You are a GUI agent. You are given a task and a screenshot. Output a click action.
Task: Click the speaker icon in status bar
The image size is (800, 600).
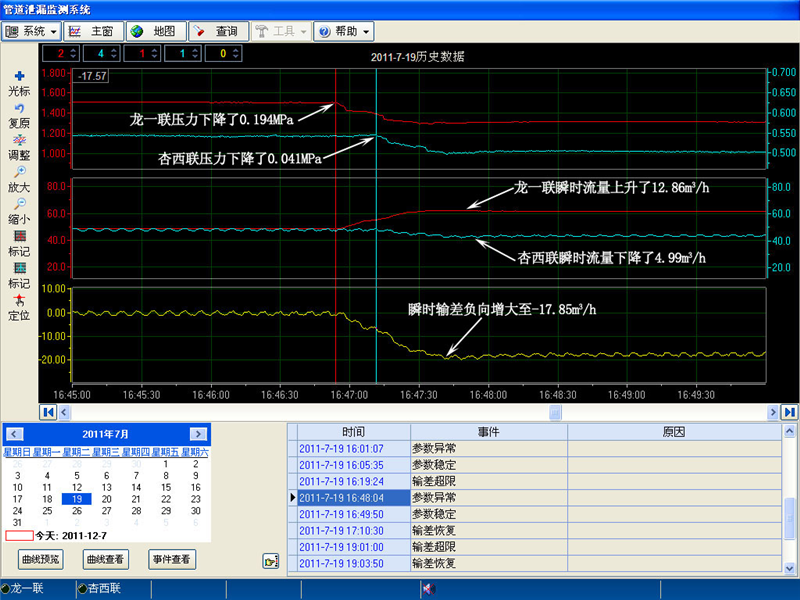[427, 589]
